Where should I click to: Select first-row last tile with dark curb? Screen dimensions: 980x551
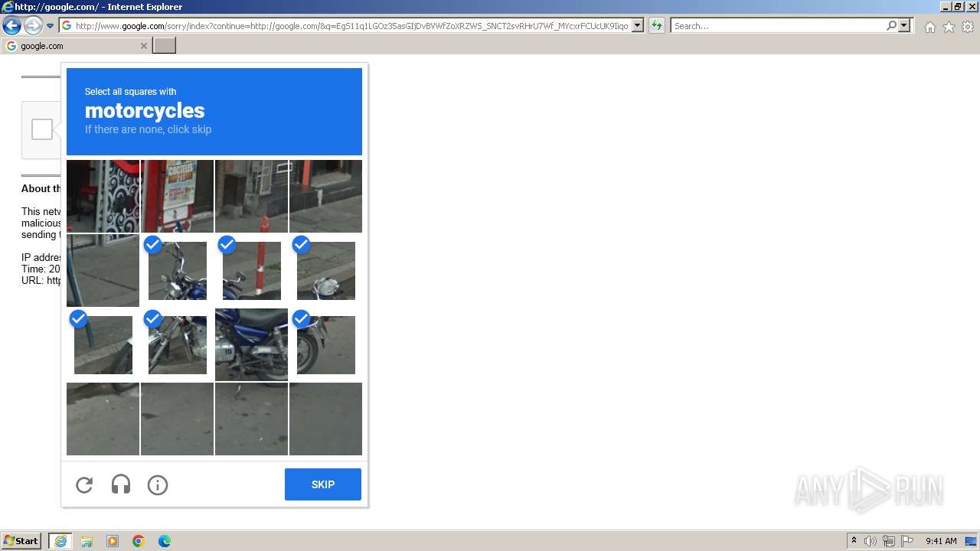[325, 196]
